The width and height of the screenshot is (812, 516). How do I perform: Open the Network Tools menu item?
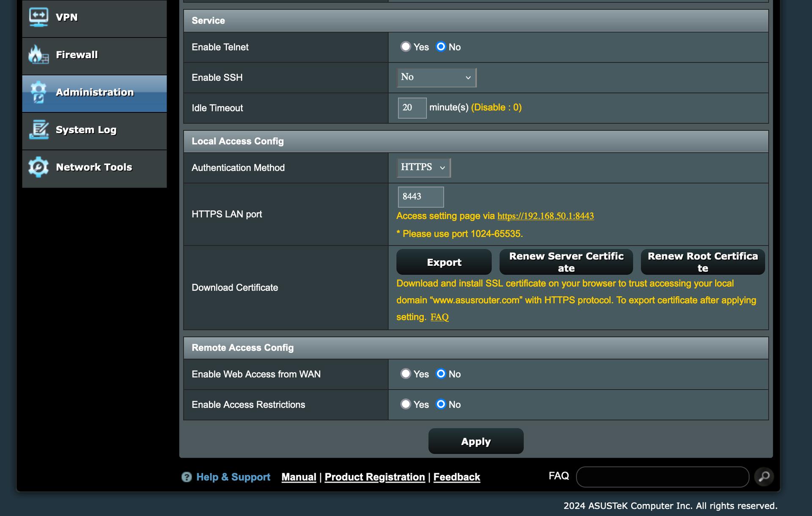94,167
